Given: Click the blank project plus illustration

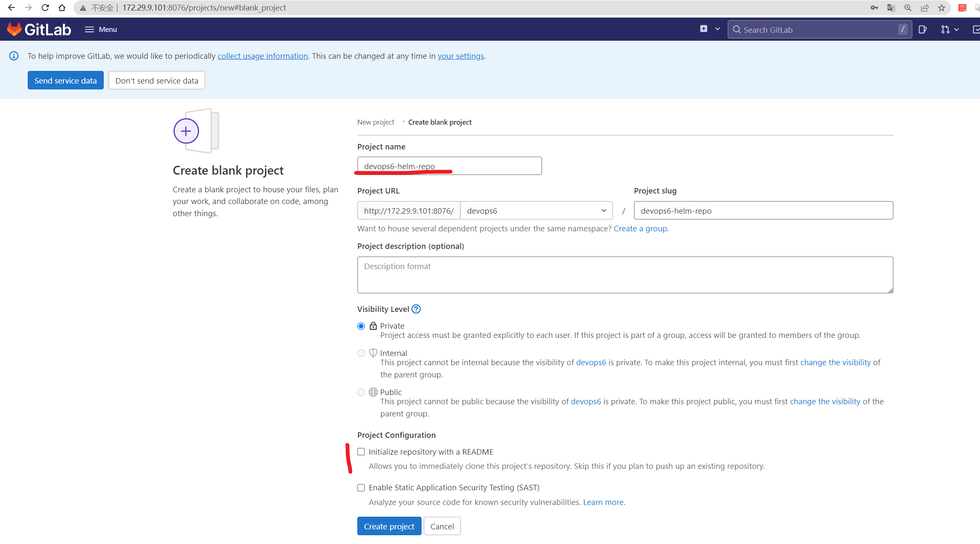Looking at the screenshot, I should click(196, 131).
